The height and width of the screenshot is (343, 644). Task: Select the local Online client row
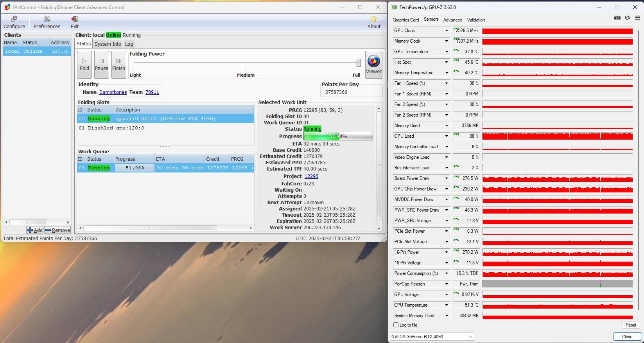[x=37, y=51]
